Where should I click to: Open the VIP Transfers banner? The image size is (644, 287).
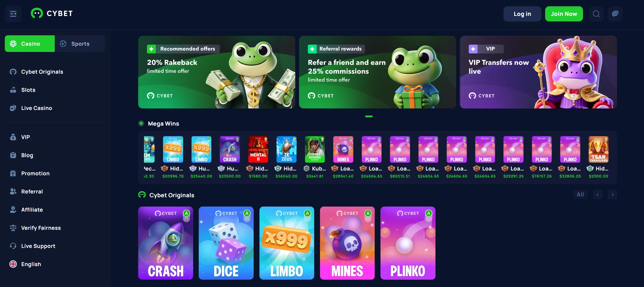[x=538, y=72]
